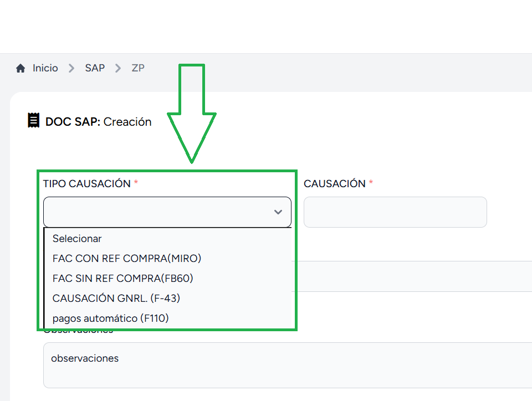Click the receipt icon beside DOC SAP
Viewport: 532px width, 401px height.
tap(34, 121)
